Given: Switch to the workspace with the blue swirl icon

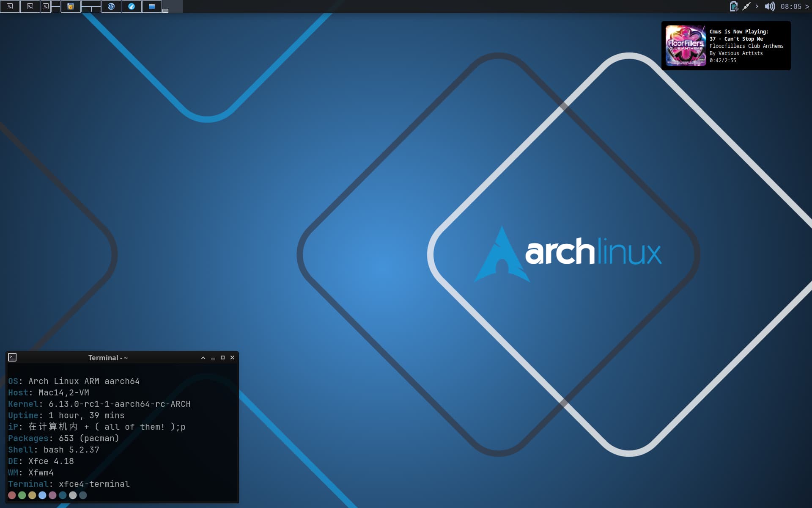Looking at the screenshot, I should 111,6.
